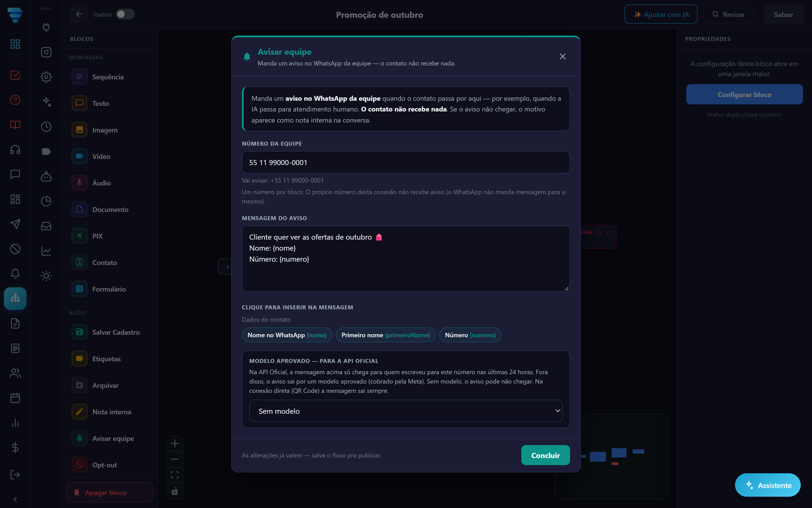Open the book documentation icon
Image resolution: width=812 pixels, height=508 pixels.
coord(15,125)
